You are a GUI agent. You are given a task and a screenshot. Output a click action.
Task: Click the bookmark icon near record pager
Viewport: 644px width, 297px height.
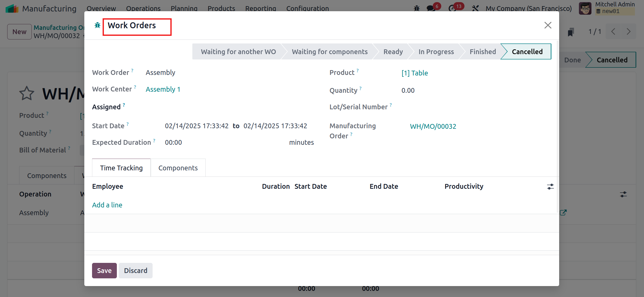571,32
